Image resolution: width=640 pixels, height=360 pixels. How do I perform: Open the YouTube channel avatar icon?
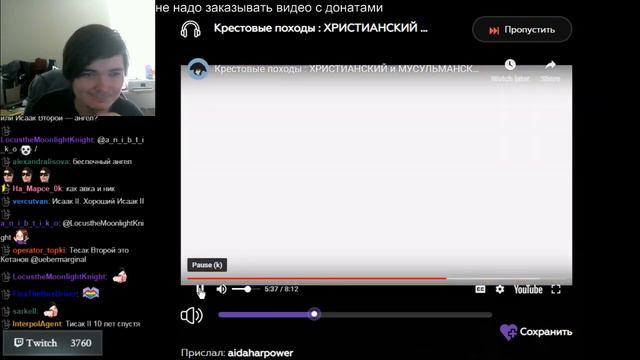click(198, 69)
